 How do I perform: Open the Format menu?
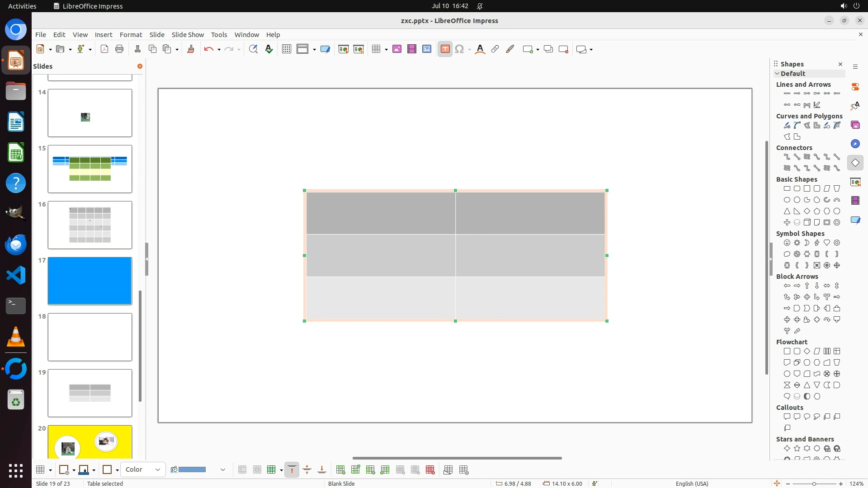pos(131,35)
